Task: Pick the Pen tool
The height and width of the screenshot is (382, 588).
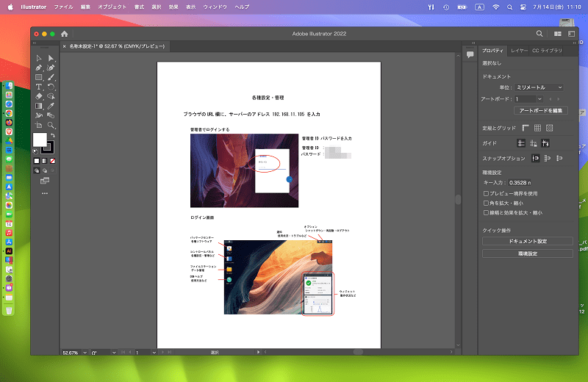Action: tap(39, 68)
